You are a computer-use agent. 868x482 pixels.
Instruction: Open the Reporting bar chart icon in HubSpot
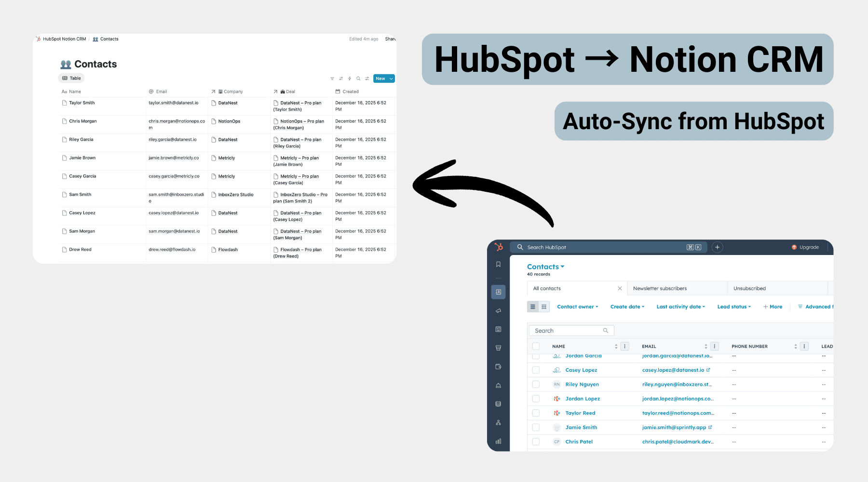[x=499, y=441]
